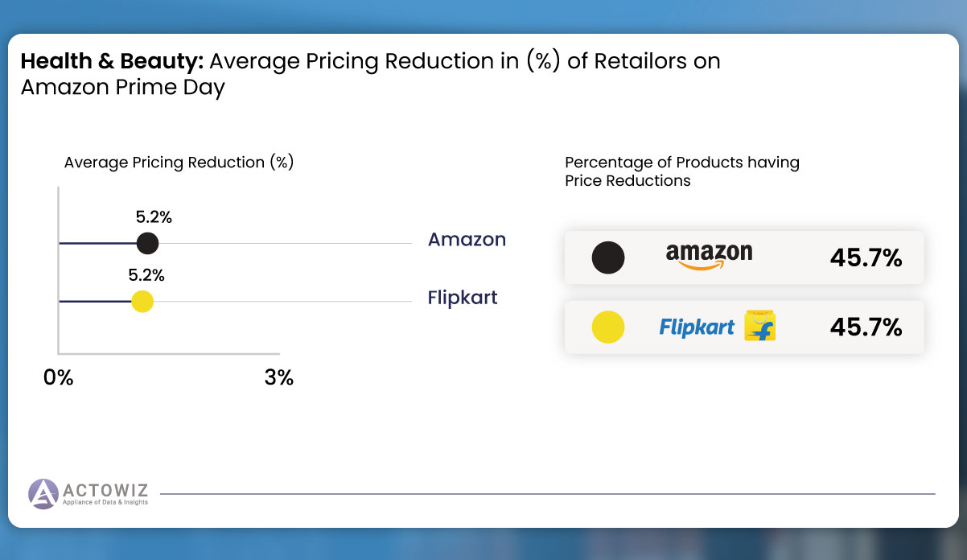Screen dimensions: 967x560
Task: Click the Average Pricing Reduction (%) heading
Action: coord(179,163)
